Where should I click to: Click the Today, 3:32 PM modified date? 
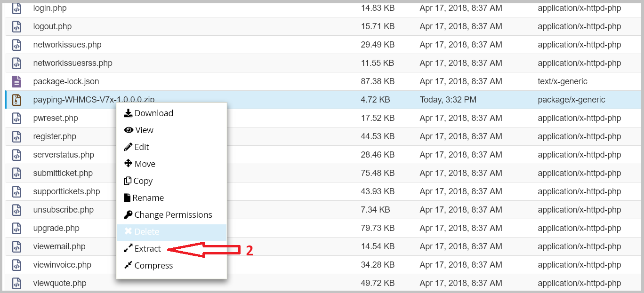(x=448, y=100)
